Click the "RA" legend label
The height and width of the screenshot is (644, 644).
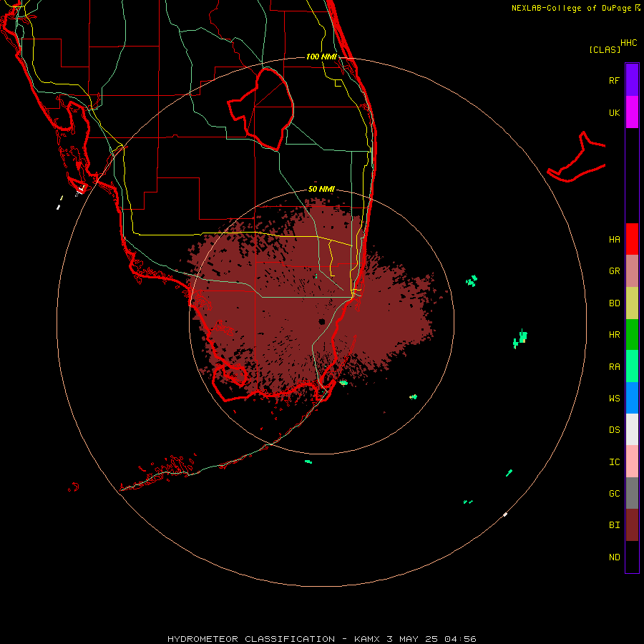[x=614, y=367]
